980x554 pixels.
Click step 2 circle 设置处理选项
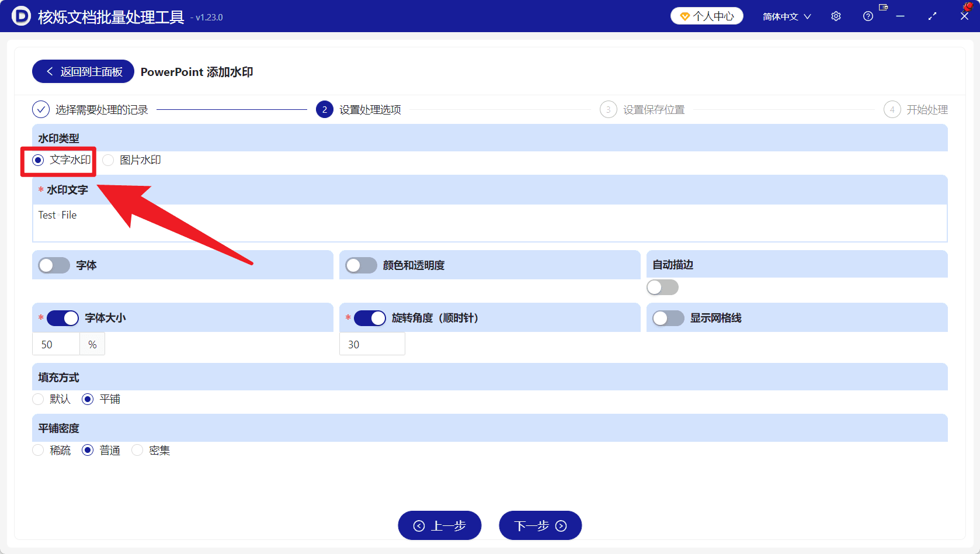pos(325,109)
